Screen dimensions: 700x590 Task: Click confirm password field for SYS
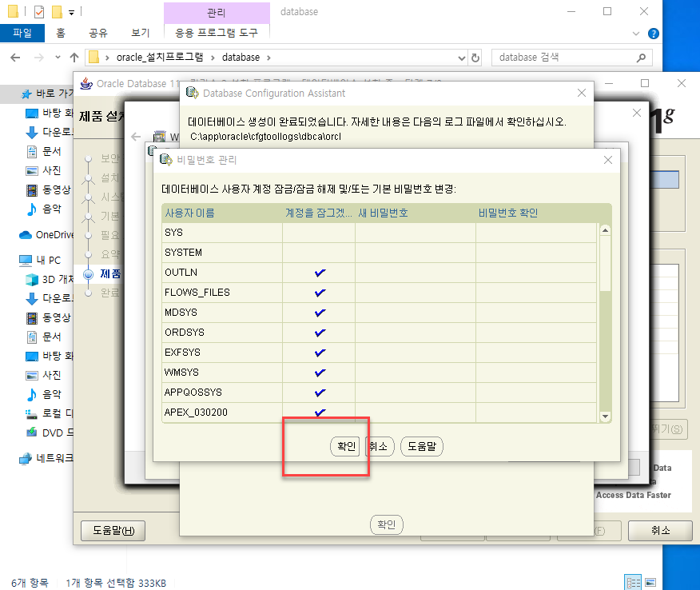(536, 233)
